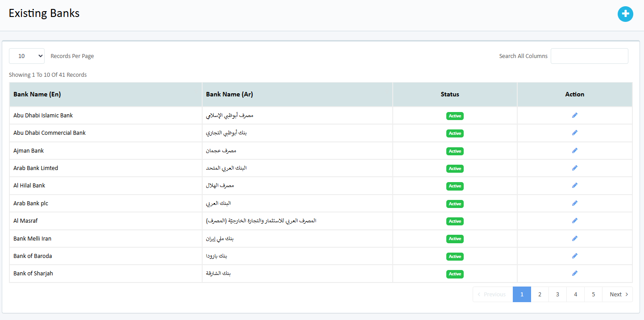Screen dimensions: 644x320
Task: Click the Next page button
Action: (x=617, y=294)
